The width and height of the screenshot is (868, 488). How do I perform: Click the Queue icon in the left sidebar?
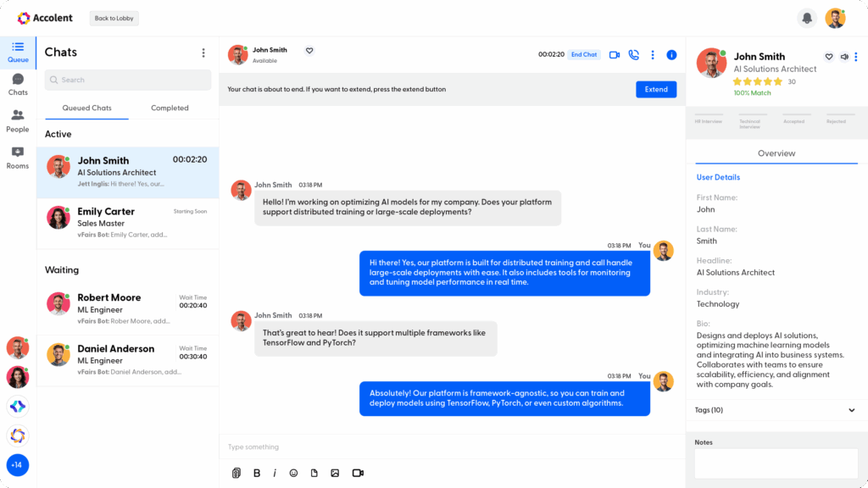pos(17,53)
